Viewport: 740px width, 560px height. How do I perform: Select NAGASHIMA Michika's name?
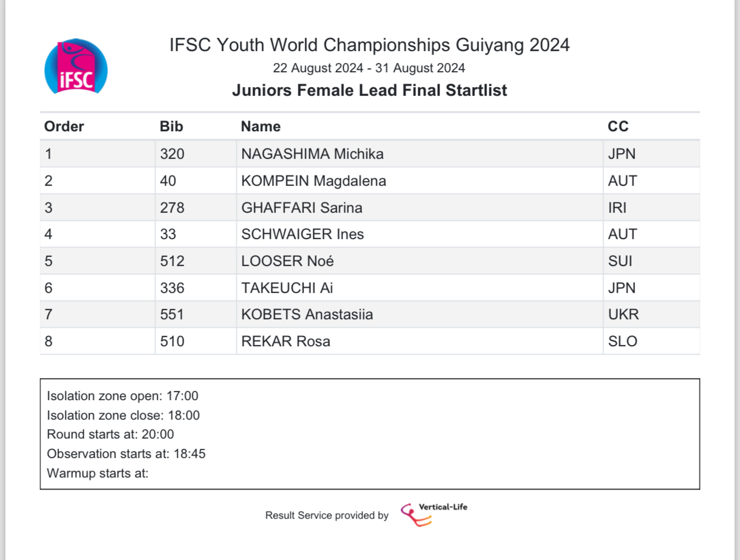[x=312, y=154]
